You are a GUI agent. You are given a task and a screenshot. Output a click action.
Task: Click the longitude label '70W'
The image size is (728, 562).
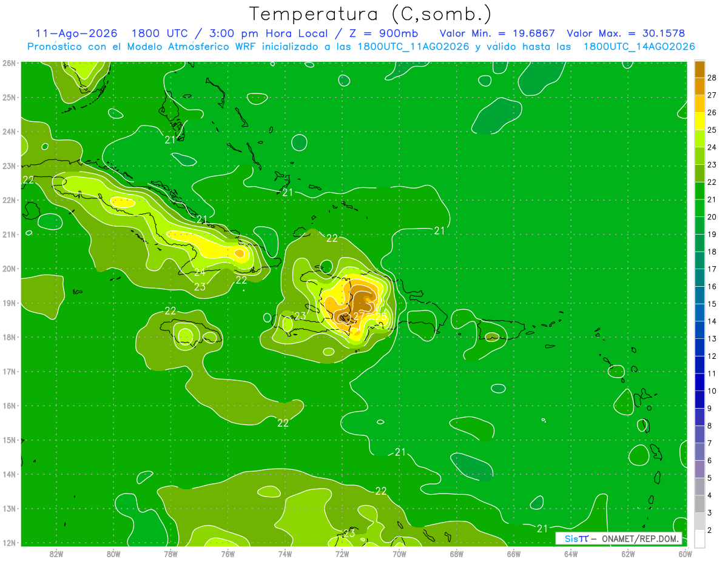coord(399,553)
